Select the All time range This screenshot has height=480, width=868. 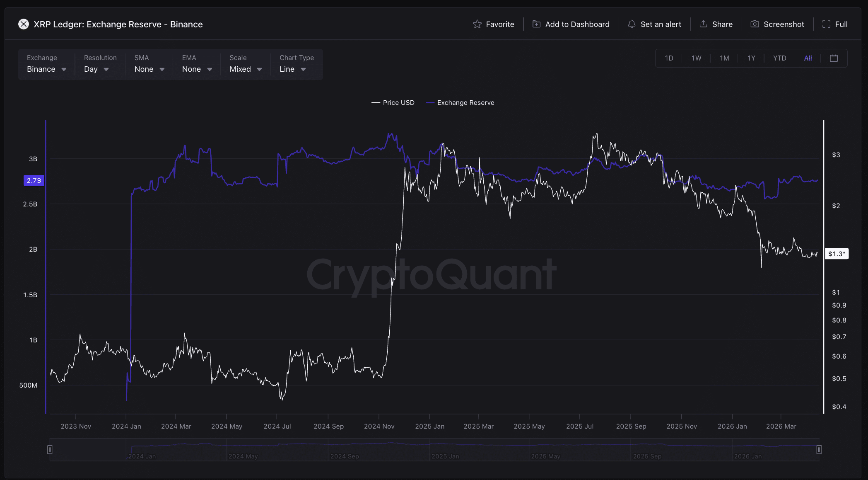808,58
